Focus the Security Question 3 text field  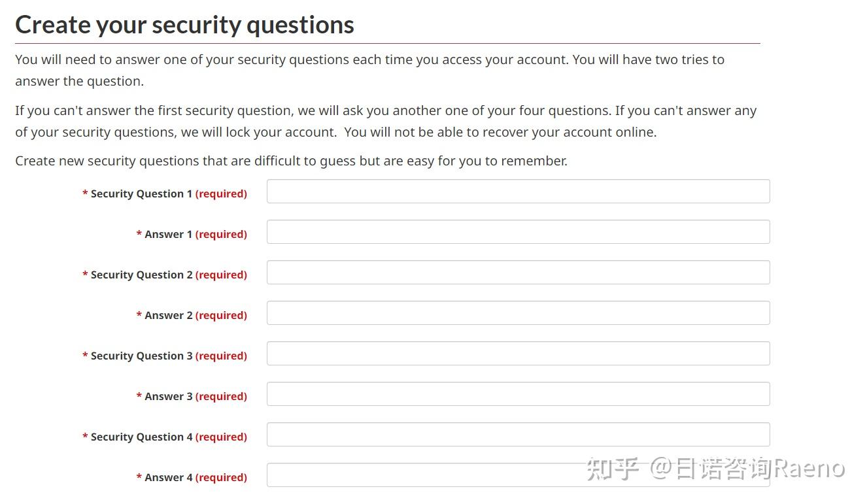pyautogui.click(x=518, y=354)
